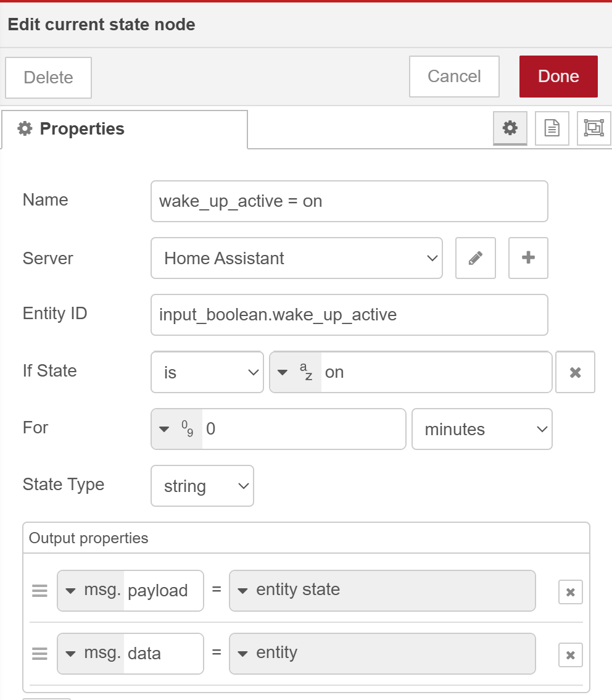
Task: Grab the msg.data row reorder handle
Action: tap(39, 654)
